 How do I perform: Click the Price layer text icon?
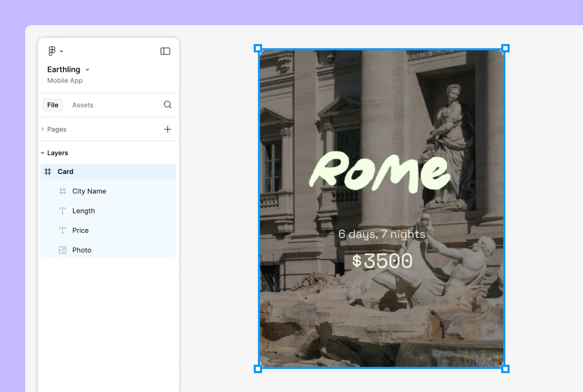[x=62, y=231]
